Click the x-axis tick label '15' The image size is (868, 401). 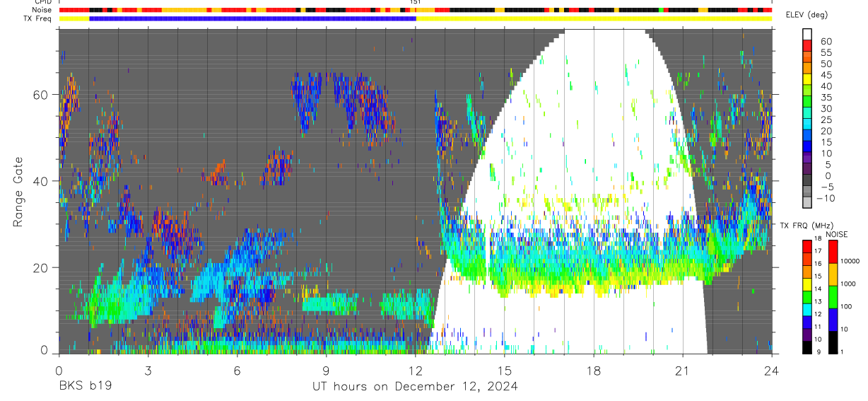point(505,370)
